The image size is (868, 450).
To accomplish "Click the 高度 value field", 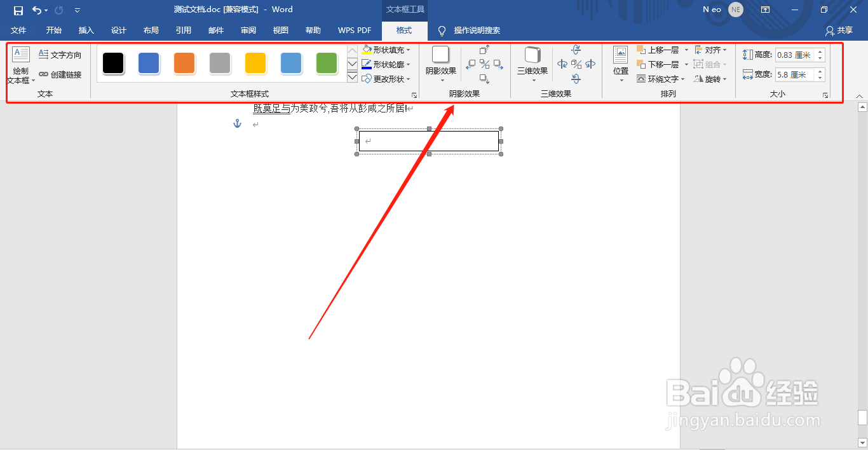I will [x=795, y=55].
